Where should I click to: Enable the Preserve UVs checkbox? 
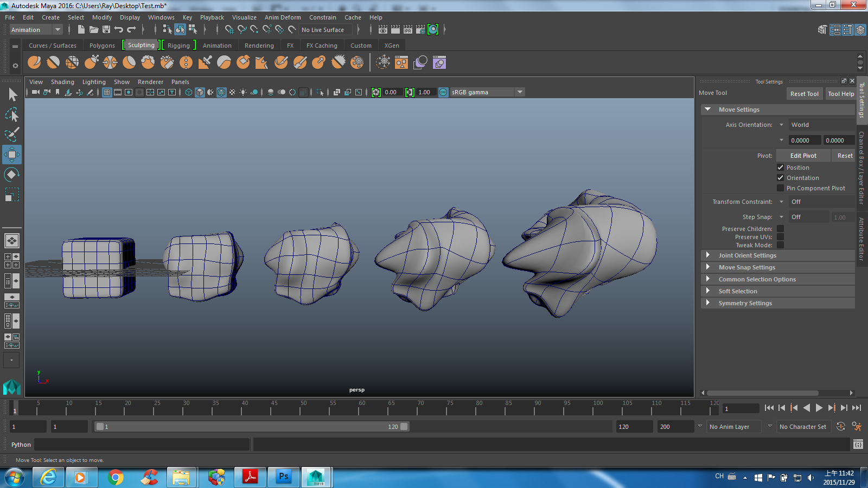(780, 236)
